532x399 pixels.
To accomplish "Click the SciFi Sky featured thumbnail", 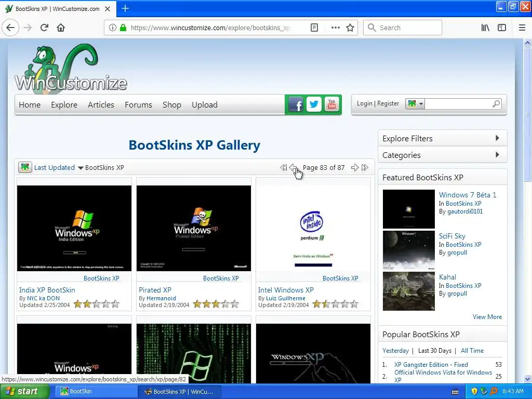I will [408, 250].
